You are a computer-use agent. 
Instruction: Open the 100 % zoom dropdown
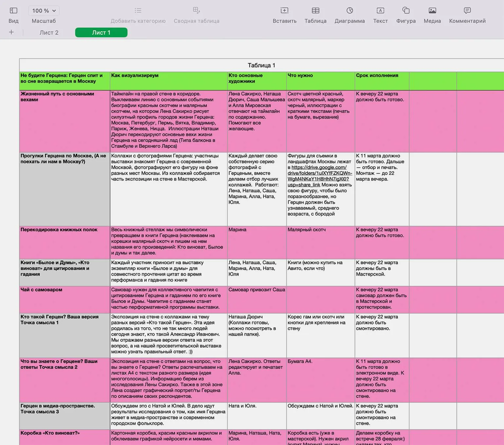(44, 11)
